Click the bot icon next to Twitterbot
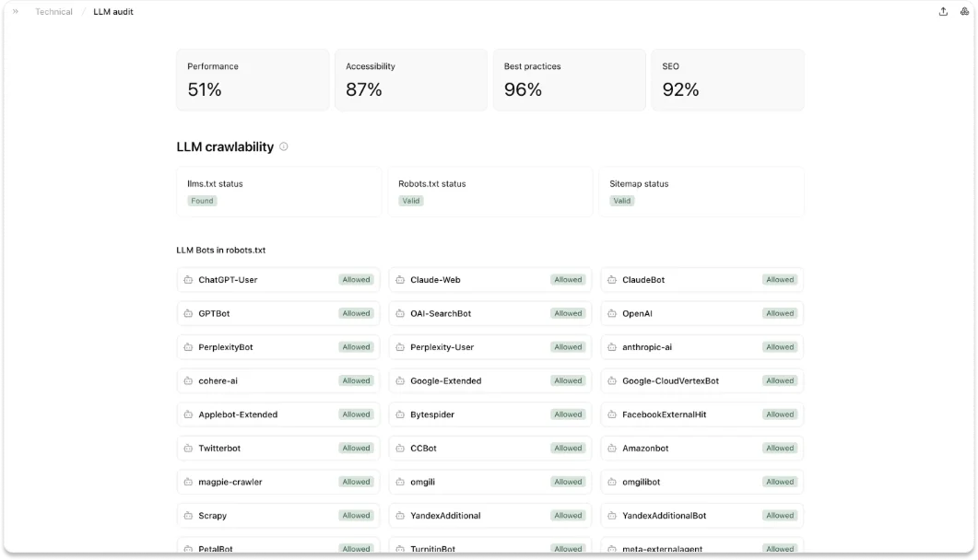This screenshot has width=978, height=560. coord(188,448)
